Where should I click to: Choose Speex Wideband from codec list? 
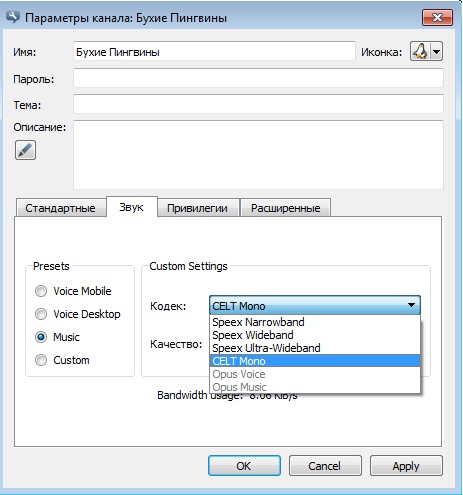[x=315, y=335]
